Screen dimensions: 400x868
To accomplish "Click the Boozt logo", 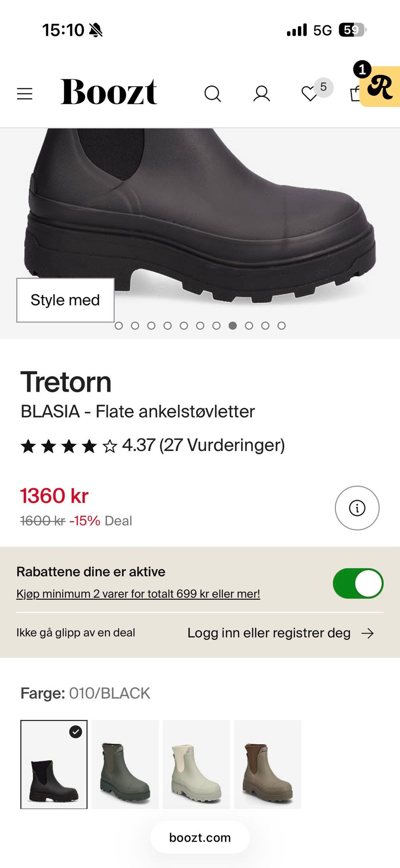I will point(109,92).
